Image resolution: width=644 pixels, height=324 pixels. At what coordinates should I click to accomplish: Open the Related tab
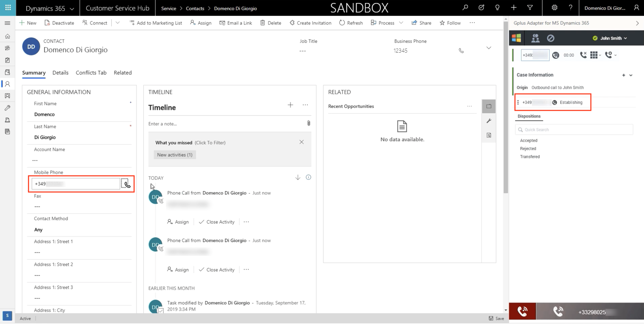coord(123,73)
